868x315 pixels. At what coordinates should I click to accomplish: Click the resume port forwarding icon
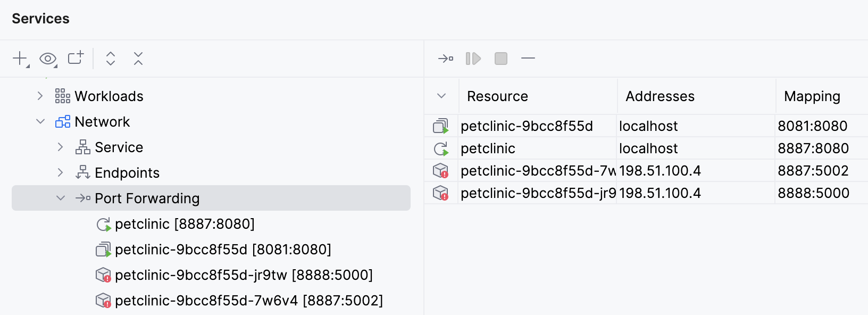tap(473, 58)
